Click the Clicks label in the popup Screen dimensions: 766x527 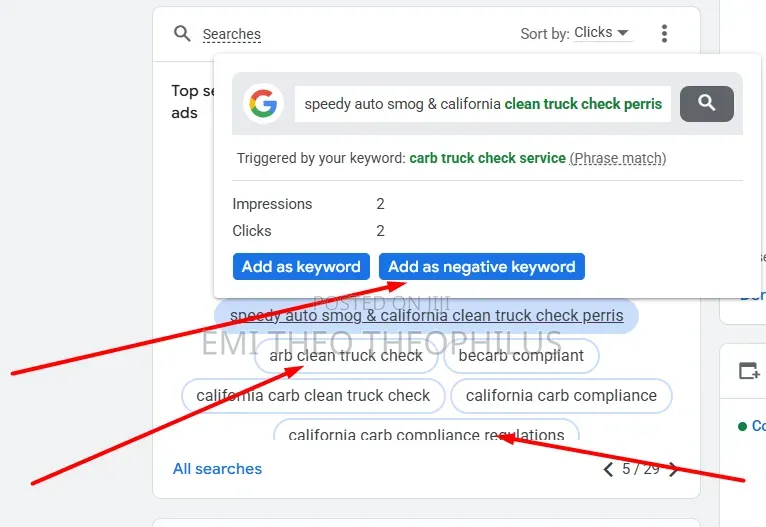click(252, 231)
